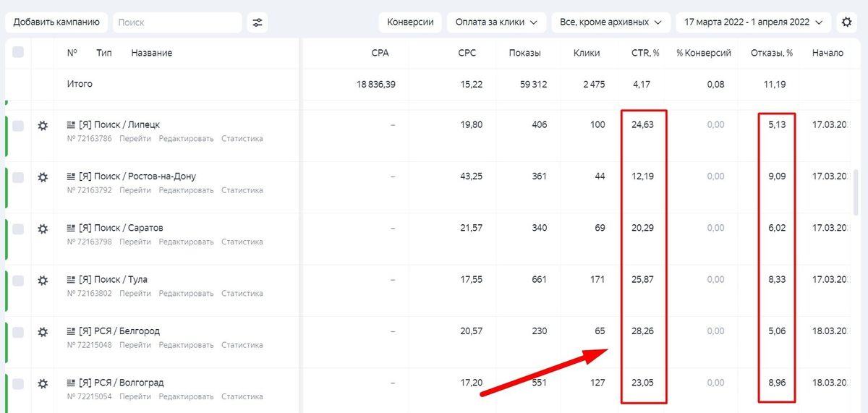
Task: Open gear menu for Поиск / Ростов-на-Дону campaign
Action: (x=43, y=177)
